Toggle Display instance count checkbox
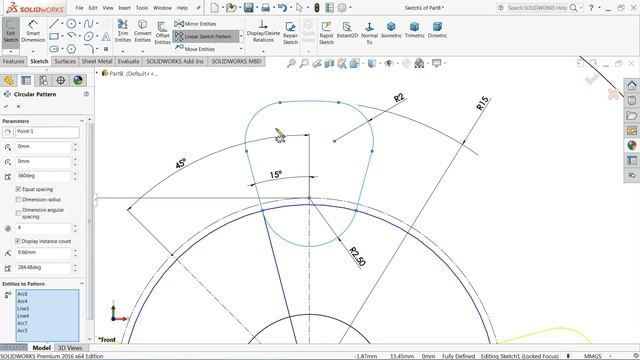The image size is (640, 360). click(18, 241)
